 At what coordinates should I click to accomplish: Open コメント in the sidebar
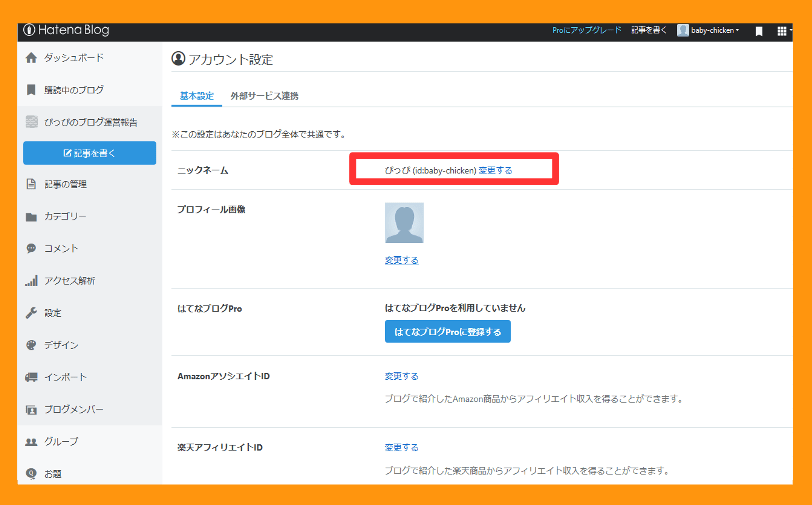coord(61,249)
